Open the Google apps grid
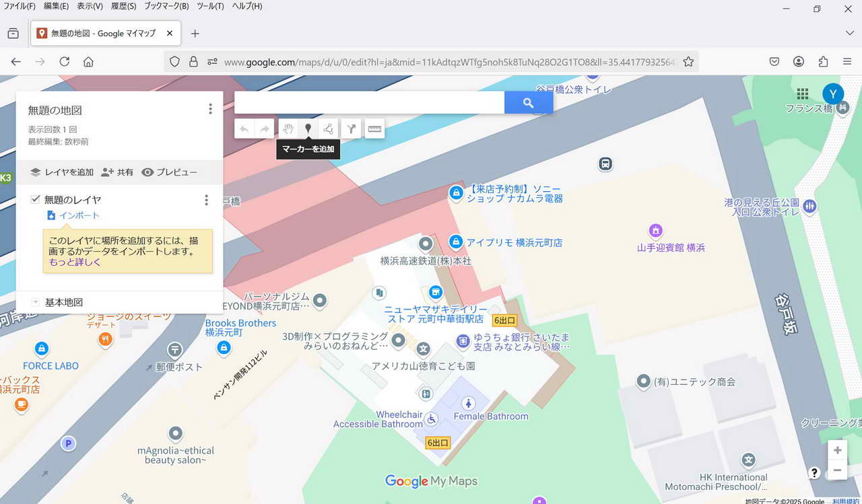862x504 pixels. [x=802, y=94]
